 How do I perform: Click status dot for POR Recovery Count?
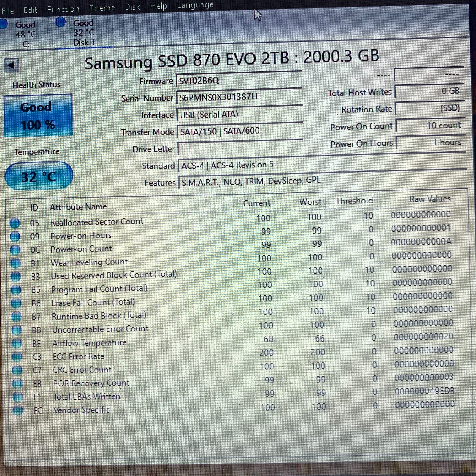[18, 383]
